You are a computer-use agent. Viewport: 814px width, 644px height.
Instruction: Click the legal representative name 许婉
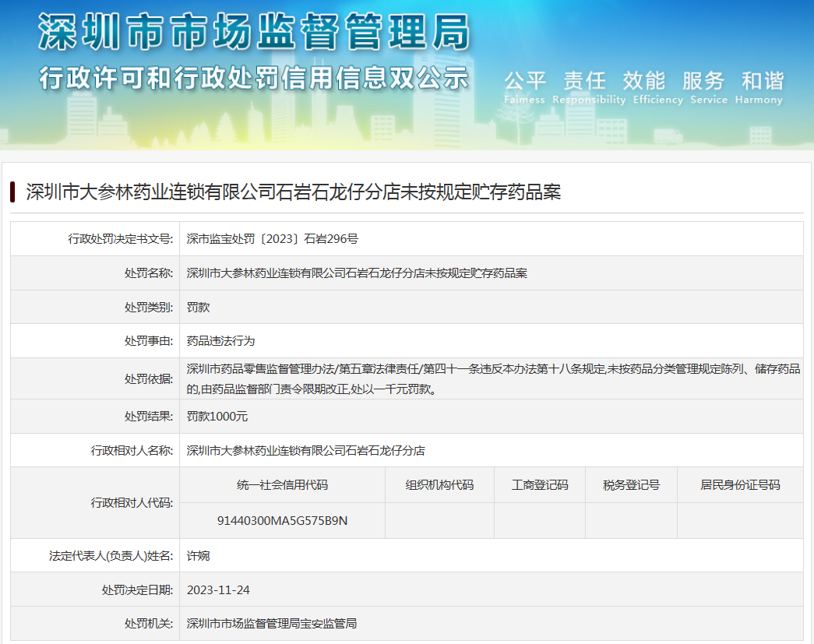pos(198,556)
